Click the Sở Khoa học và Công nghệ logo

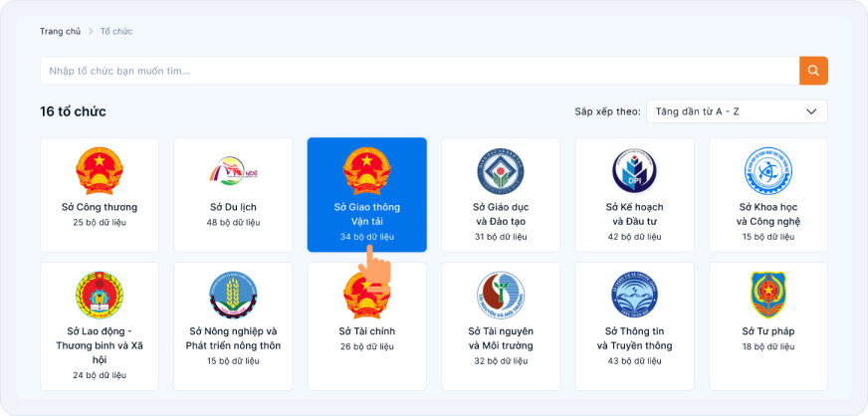(768, 171)
